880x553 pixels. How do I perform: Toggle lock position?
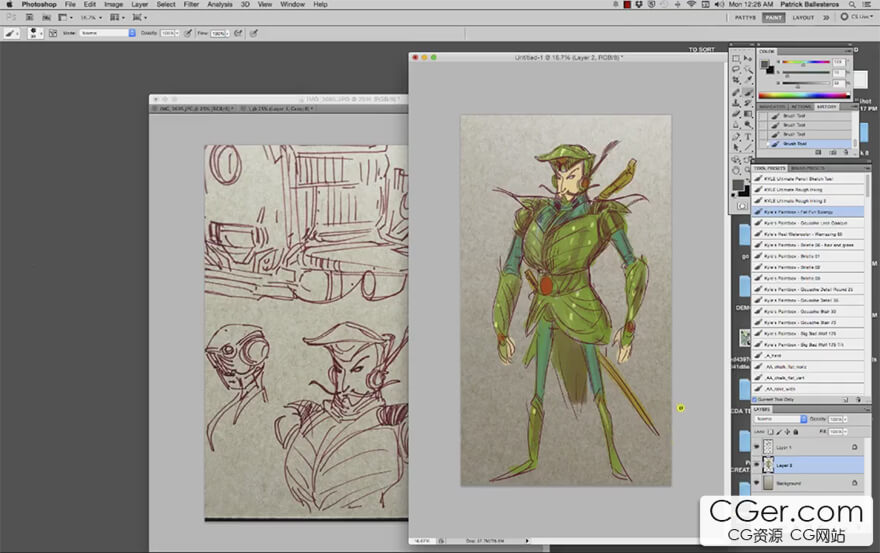(x=787, y=432)
